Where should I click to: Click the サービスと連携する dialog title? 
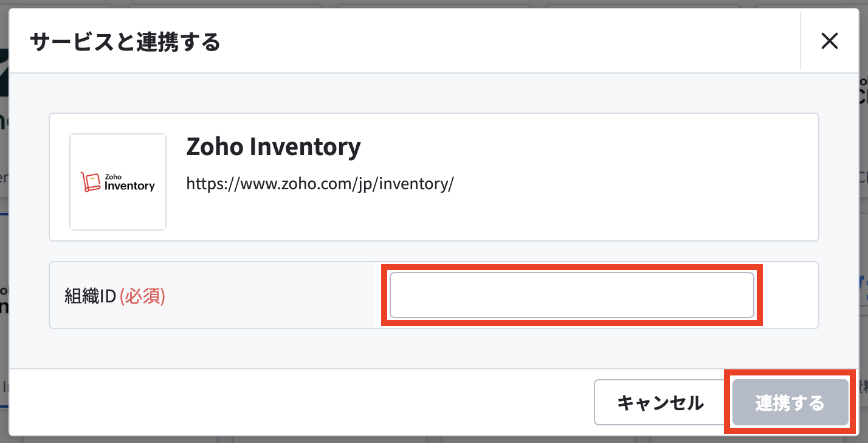coord(125,43)
